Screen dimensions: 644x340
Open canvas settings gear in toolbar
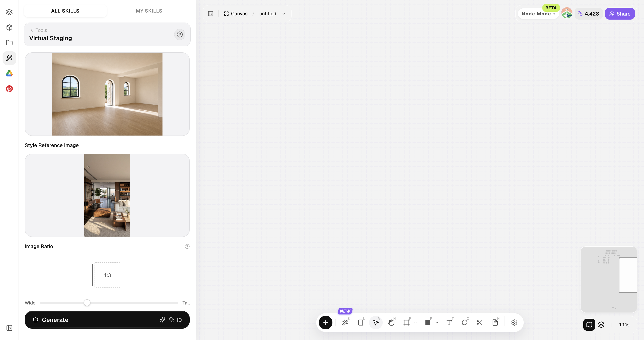514,323
